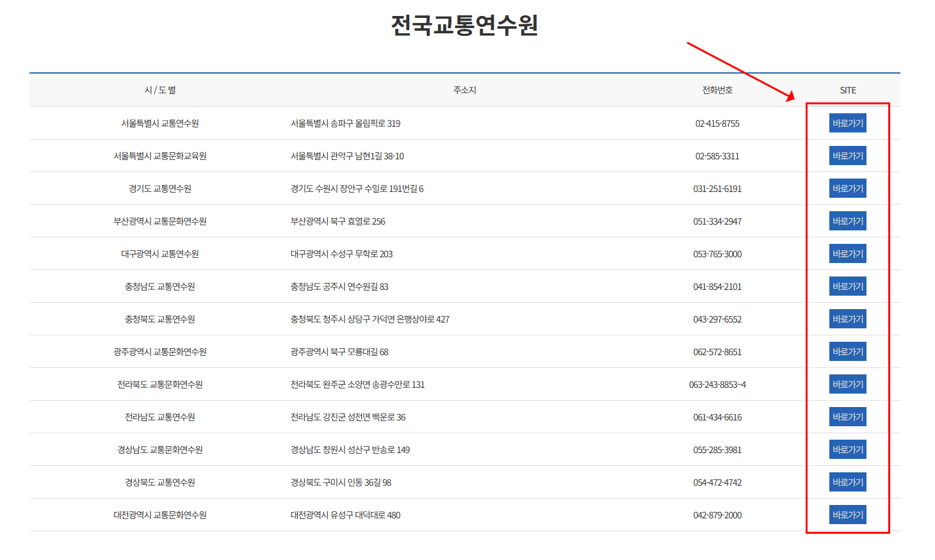Image resolution: width=935 pixels, height=560 pixels.
Task: Click address 경기도 수원시 장안구 수일로 191번길 6
Action: (357, 188)
